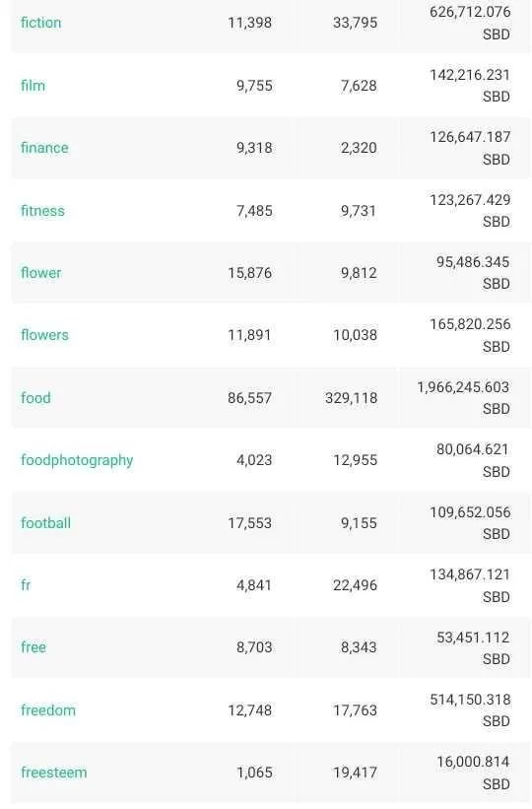Image resolution: width=532 pixels, height=809 pixels.
Task: Click the fiction payout 626,712.076 SBD
Action: click(470, 23)
